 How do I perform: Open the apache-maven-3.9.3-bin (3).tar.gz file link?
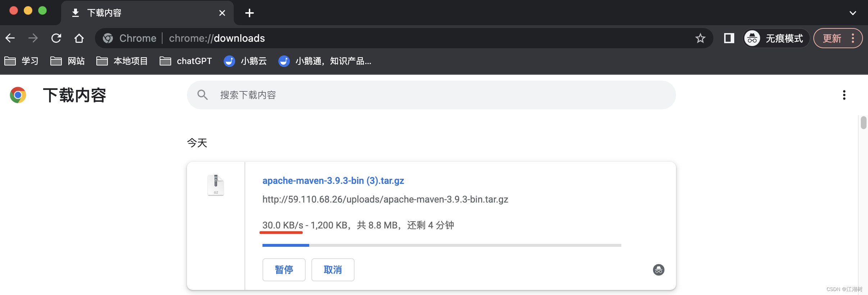(333, 181)
